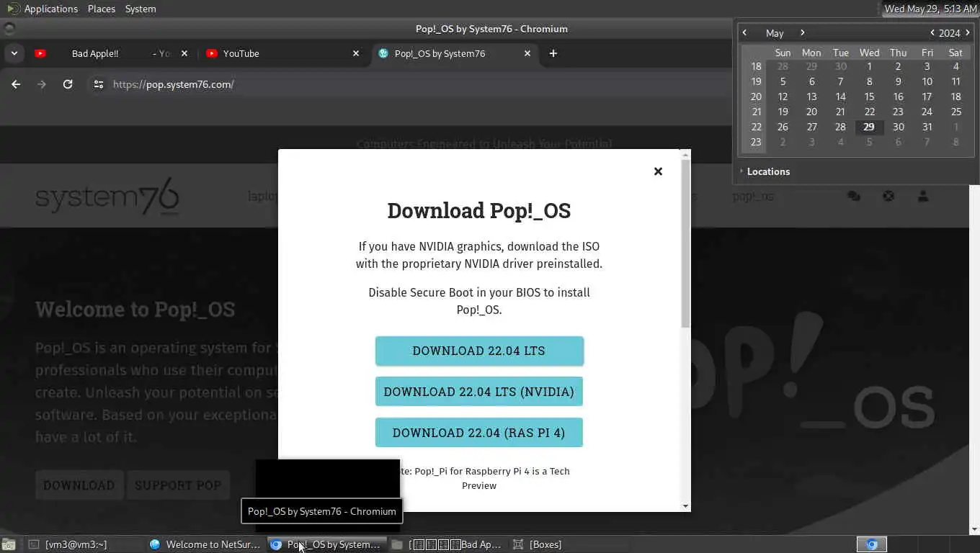Open the chat bubbles icon in site header
980x553 pixels.
pyautogui.click(x=854, y=196)
